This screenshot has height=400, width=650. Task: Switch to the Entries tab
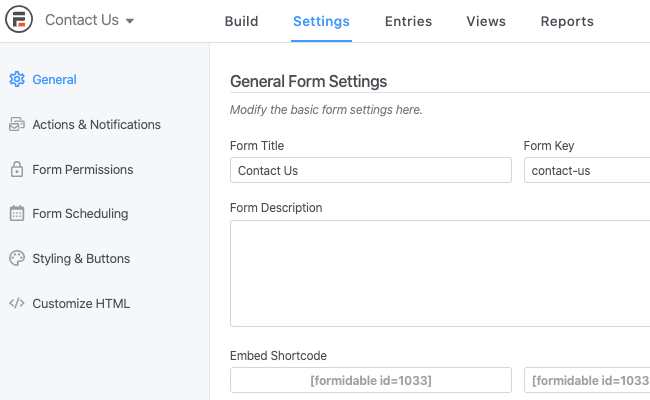408,21
